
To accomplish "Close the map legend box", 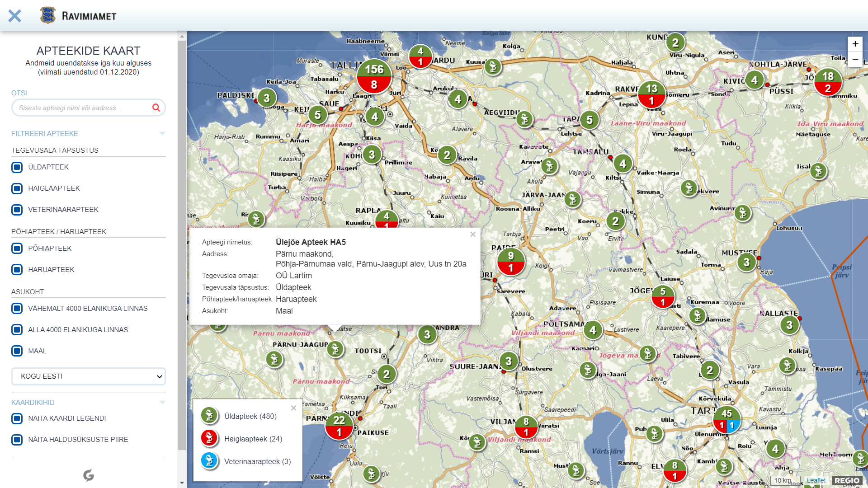I will pos(294,408).
